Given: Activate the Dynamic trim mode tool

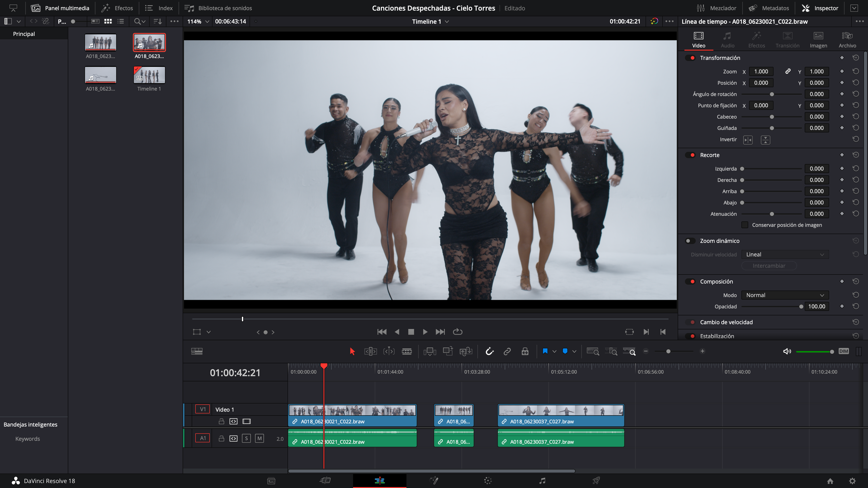Looking at the screenshot, I should tap(389, 351).
